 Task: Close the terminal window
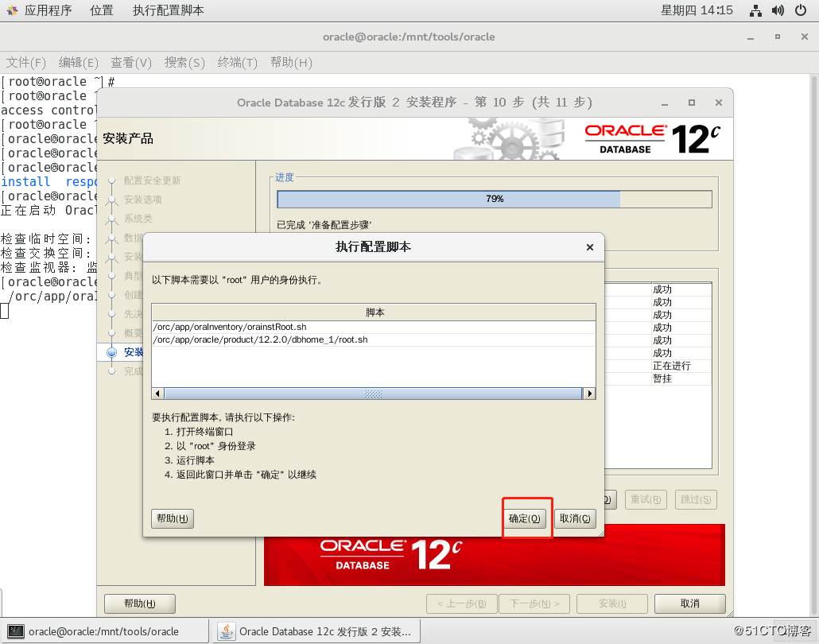805,37
